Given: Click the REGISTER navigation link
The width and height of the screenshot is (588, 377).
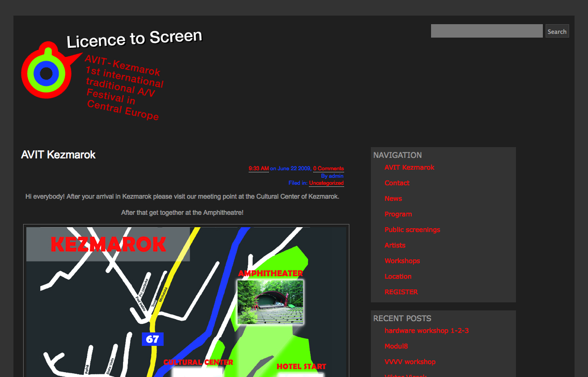Looking at the screenshot, I should coord(401,292).
